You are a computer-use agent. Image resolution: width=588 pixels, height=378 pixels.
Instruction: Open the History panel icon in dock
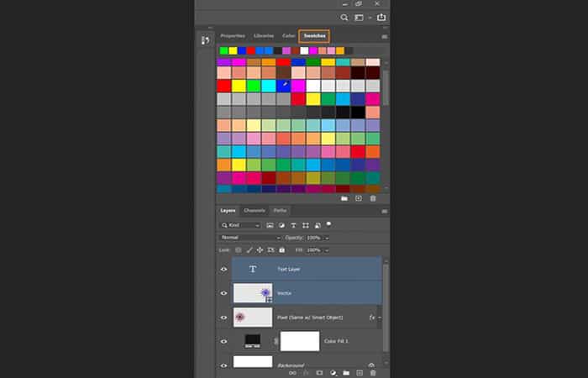point(206,40)
